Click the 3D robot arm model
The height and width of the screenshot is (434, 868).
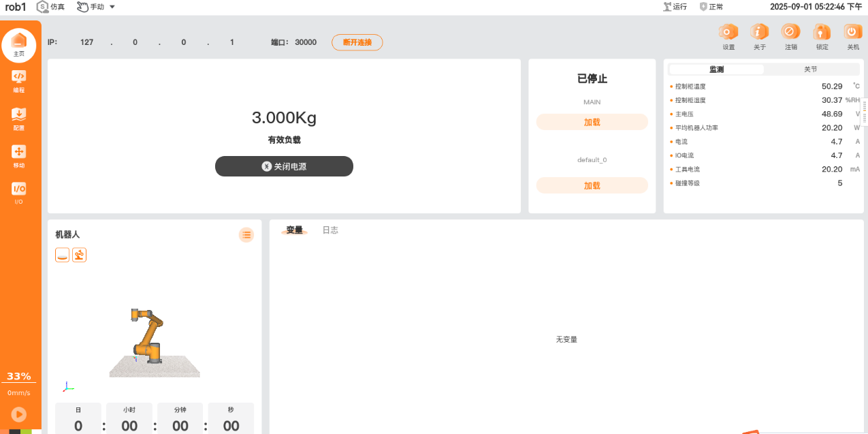(x=146, y=335)
